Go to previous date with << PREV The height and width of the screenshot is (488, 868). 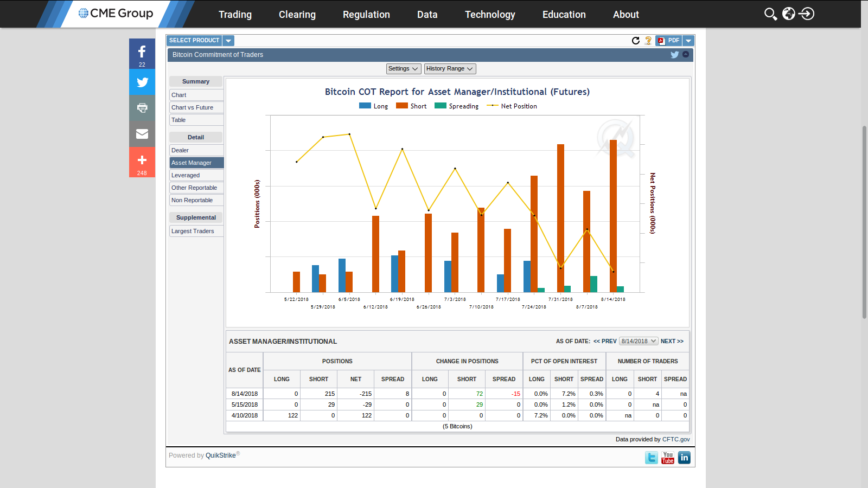[x=605, y=341]
